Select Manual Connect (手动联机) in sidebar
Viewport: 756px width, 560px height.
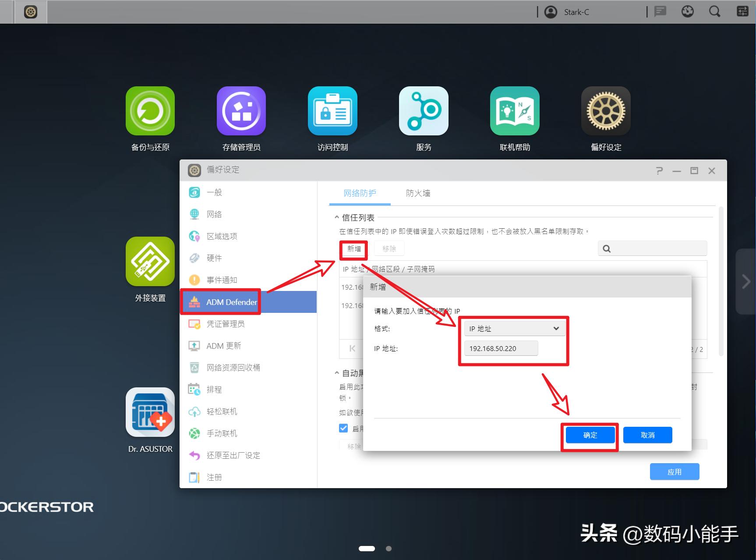pos(248,433)
